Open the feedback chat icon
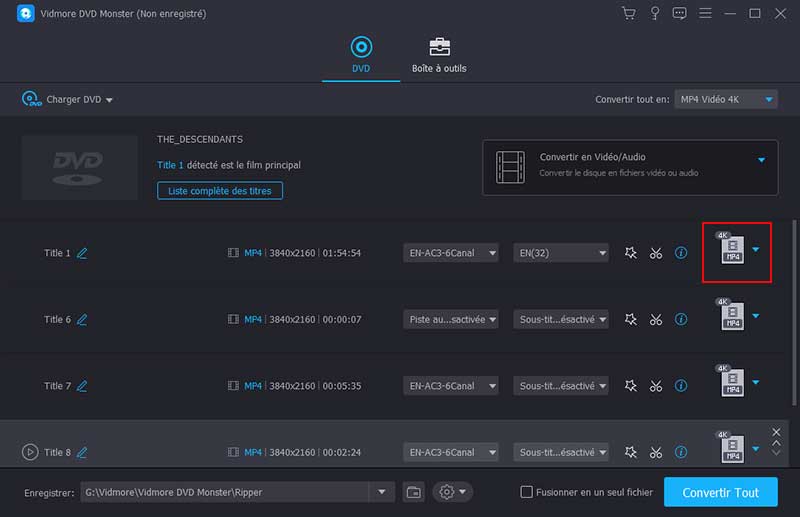This screenshot has height=517, width=800. click(x=680, y=13)
